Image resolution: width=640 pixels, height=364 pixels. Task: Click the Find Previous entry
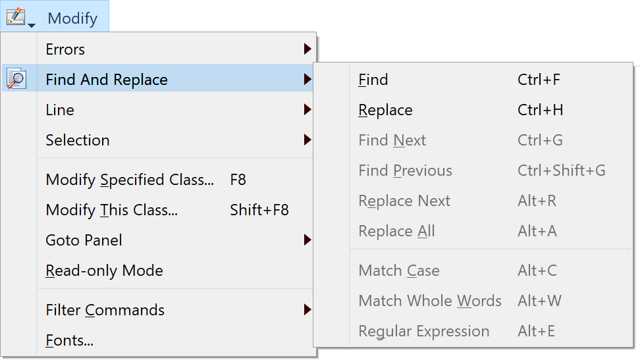[x=491, y=170]
